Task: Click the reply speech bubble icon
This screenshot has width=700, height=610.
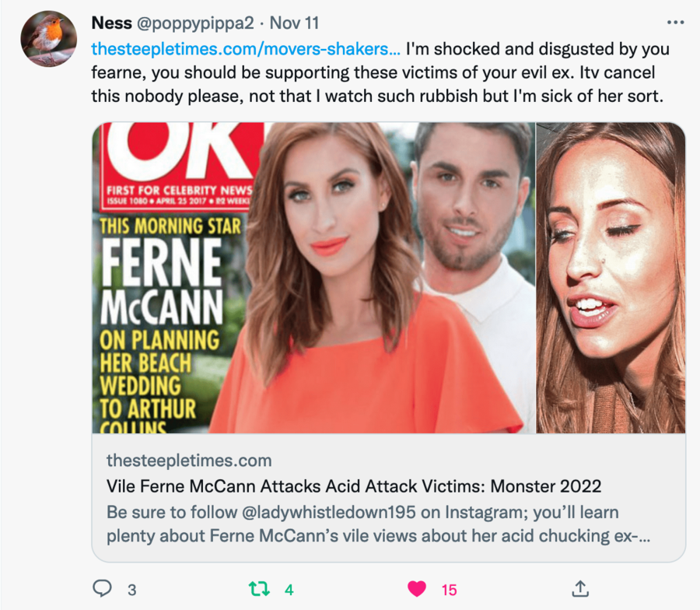Action: [102, 589]
